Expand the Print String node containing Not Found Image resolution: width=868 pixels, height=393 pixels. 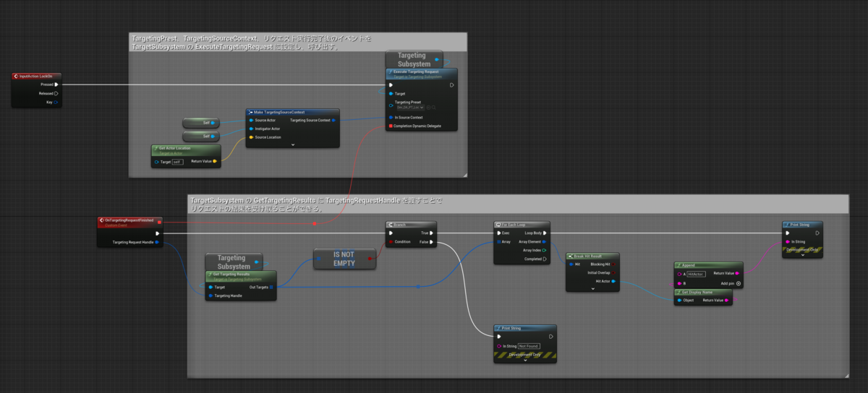click(x=526, y=360)
